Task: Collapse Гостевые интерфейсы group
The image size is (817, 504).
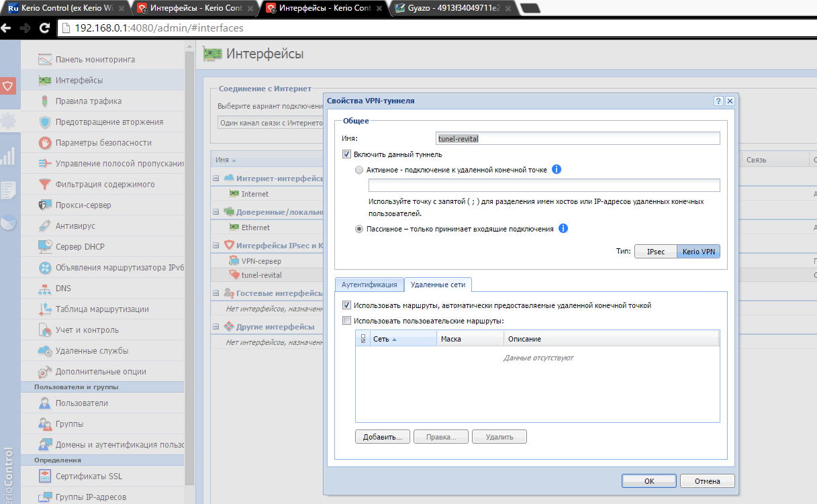Action: click(216, 293)
